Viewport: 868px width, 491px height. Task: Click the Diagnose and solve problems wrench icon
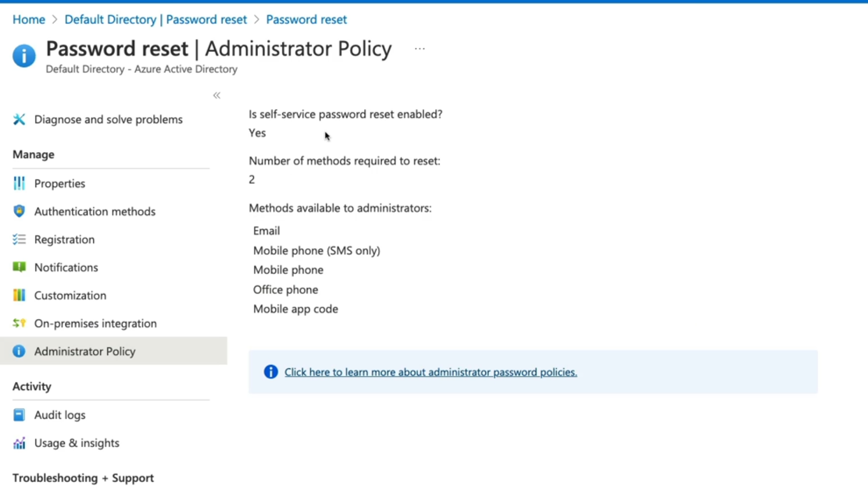tap(19, 120)
